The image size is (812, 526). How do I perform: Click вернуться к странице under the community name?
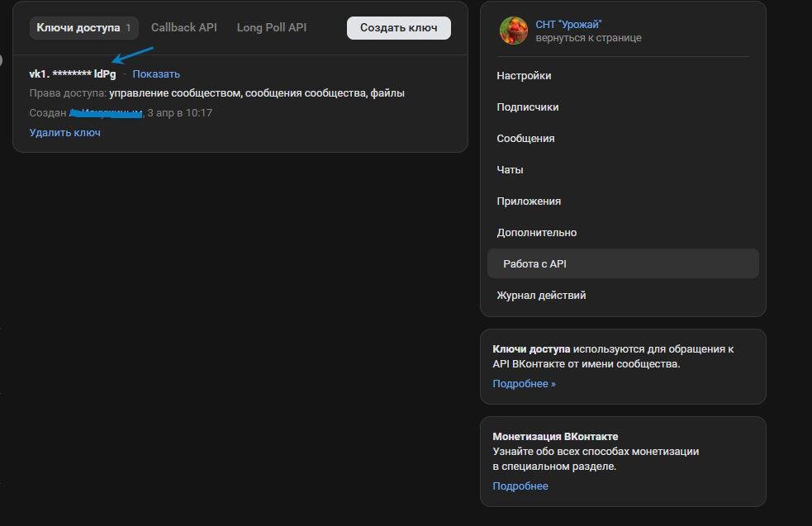coord(588,38)
